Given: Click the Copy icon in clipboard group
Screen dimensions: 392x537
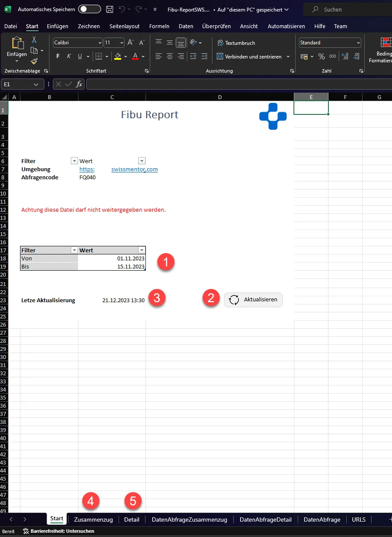Looking at the screenshot, I should pos(34,50).
